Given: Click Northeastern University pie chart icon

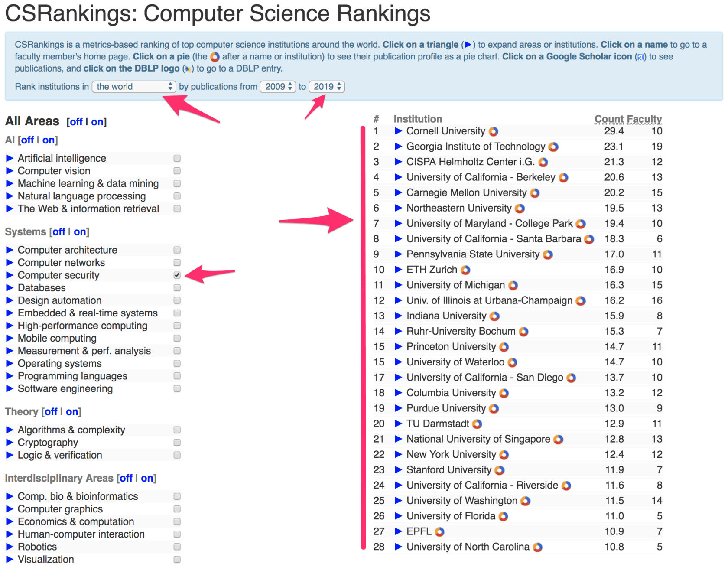Looking at the screenshot, I should click(x=520, y=209).
